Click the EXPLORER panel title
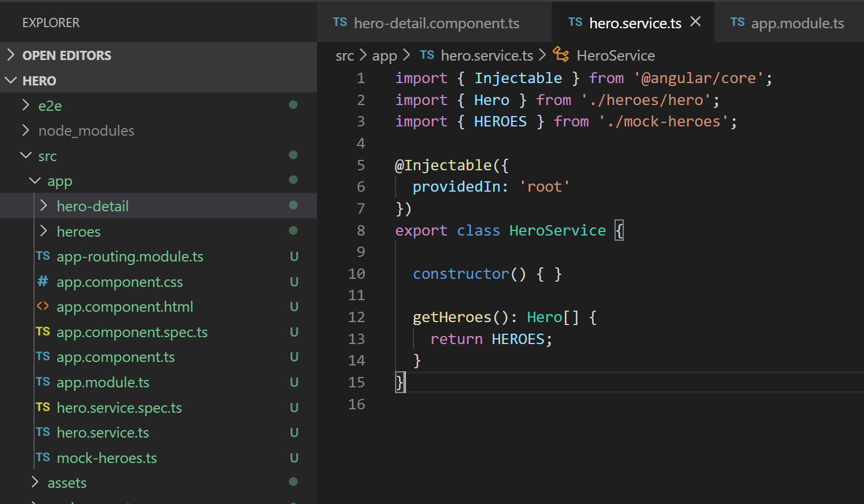The image size is (864, 504). 51,23
